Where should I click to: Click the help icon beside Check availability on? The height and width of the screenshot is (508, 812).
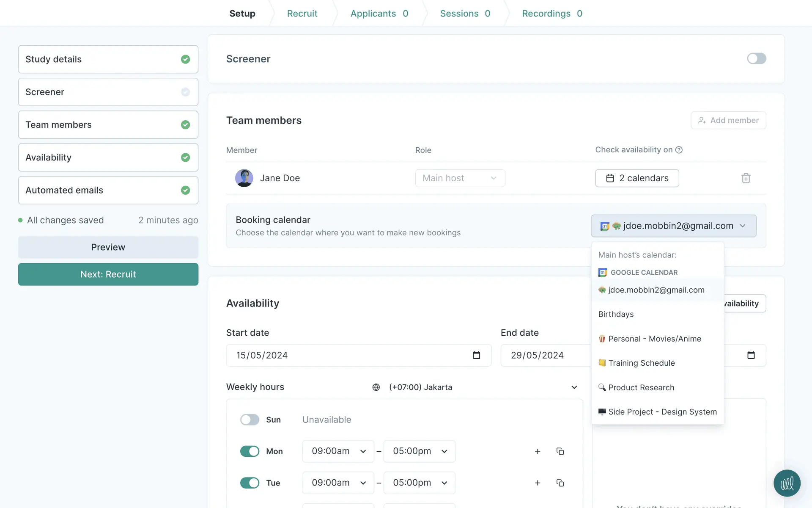point(679,150)
